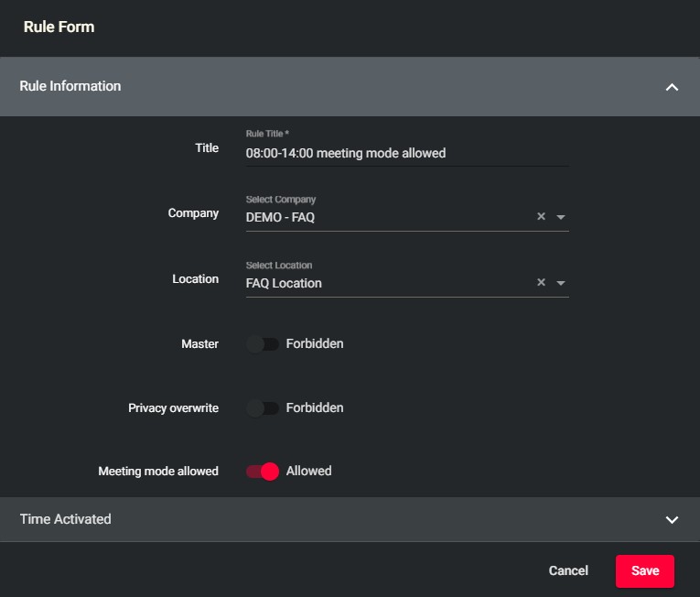Image resolution: width=700 pixels, height=597 pixels.
Task: Focus the Rule Title text input
Action: (x=405, y=154)
